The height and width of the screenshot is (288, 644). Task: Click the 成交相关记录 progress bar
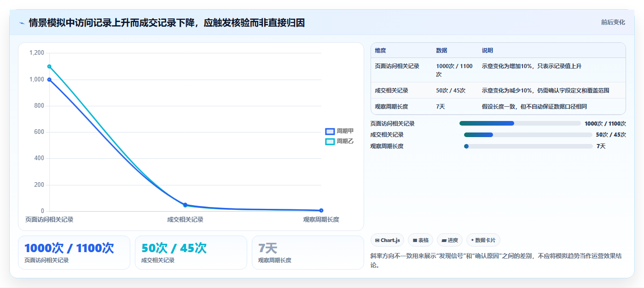pos(528,135)
